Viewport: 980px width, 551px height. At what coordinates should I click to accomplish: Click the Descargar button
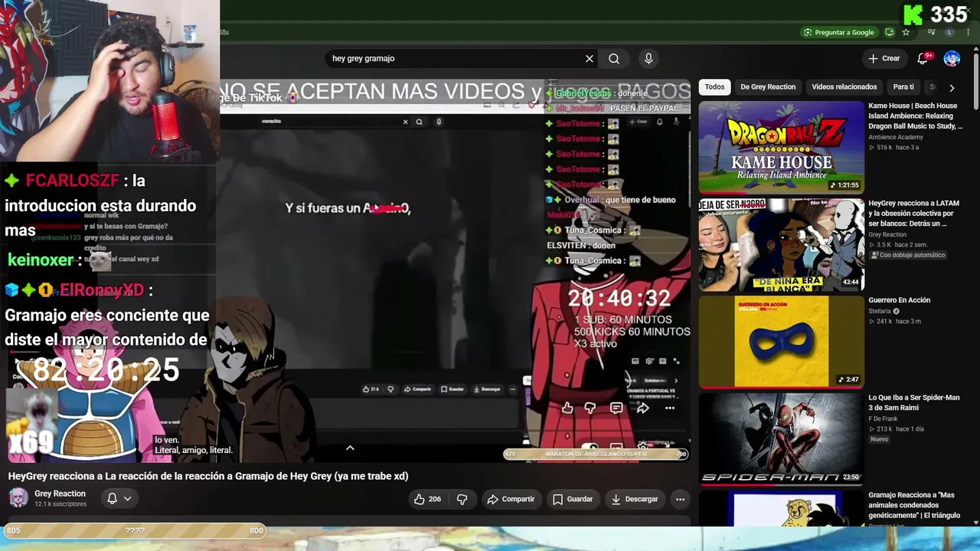(x=635, y=499)
